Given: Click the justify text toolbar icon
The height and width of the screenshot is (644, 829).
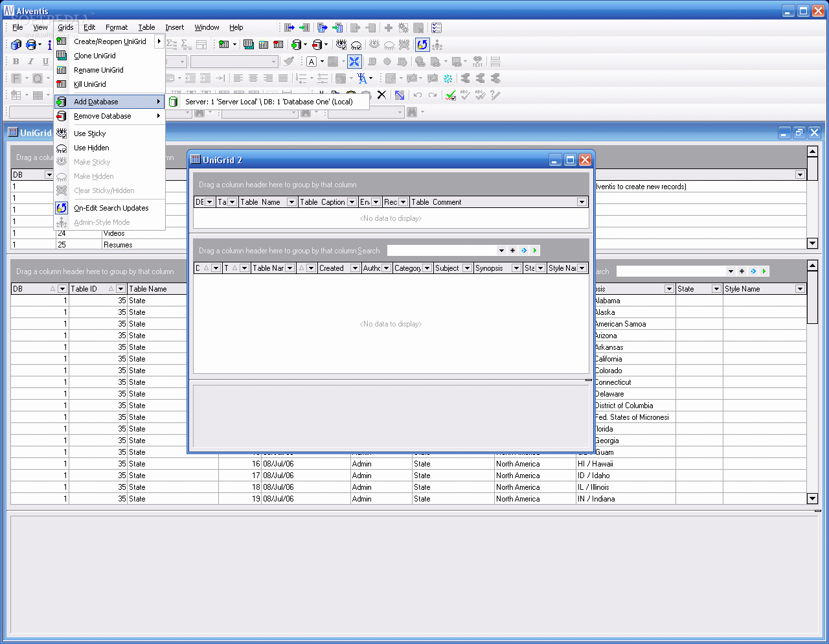Looking at the screenshot, I should coord(283,78).
